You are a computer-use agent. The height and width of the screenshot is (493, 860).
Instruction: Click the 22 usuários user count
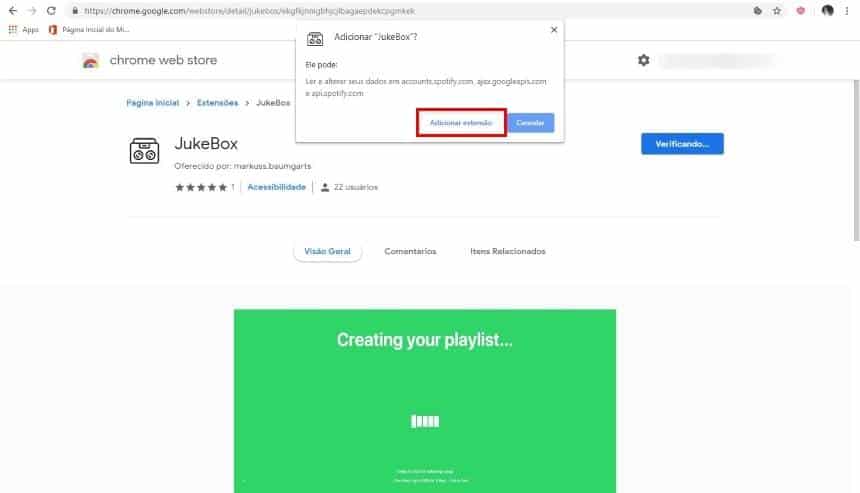click(x=355, y=187)
